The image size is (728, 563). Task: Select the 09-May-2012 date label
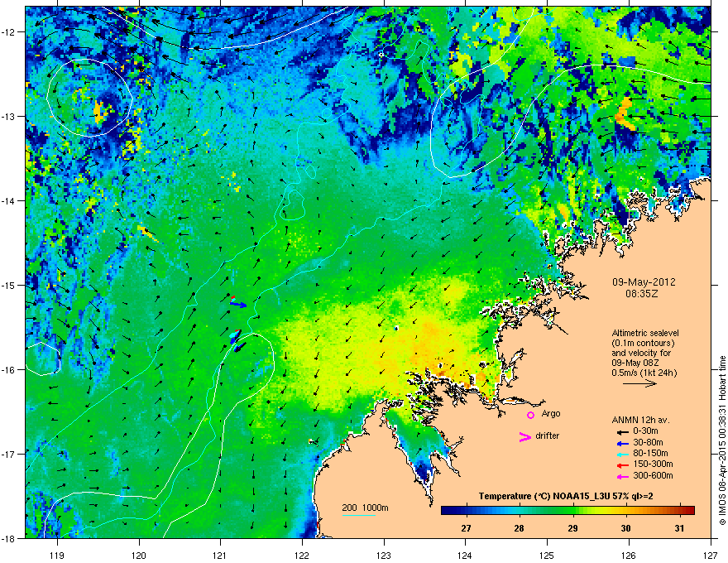coord(644,282)
